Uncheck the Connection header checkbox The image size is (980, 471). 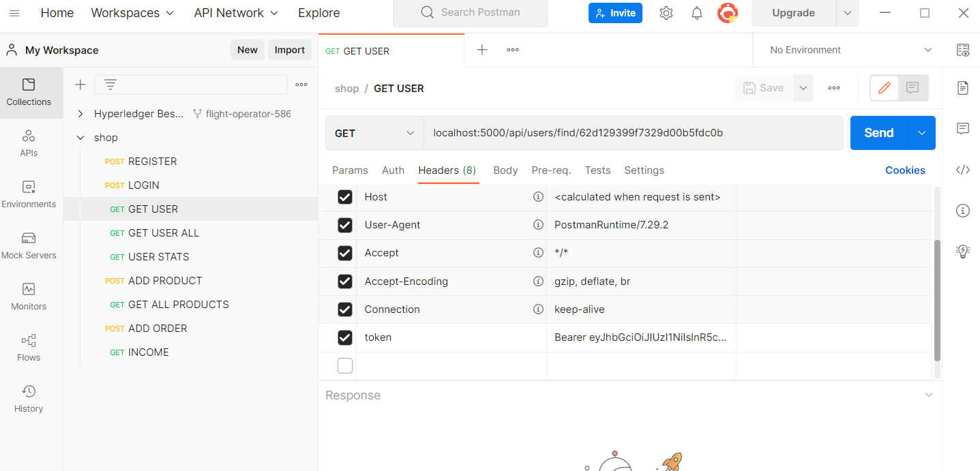[x=345, y=309]
